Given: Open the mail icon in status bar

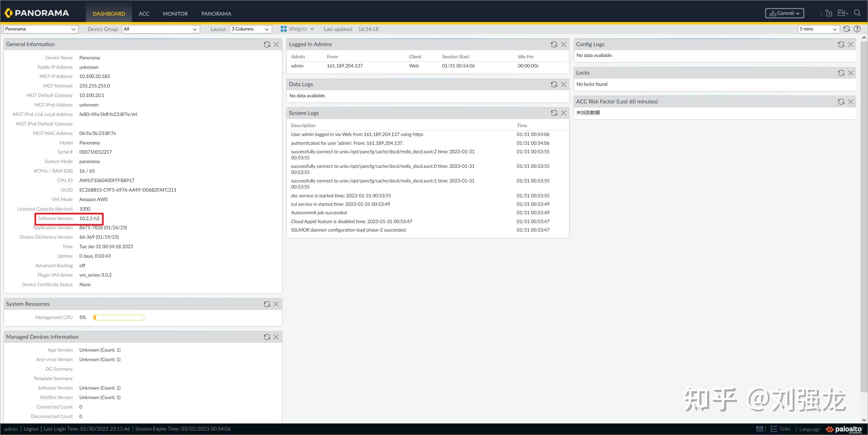Looking at the screenshot, I should (x=760, y=429).
